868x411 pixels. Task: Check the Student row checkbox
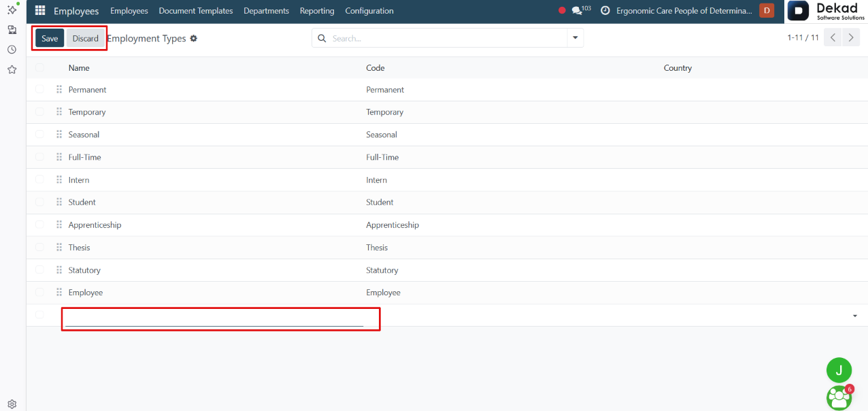39,201
